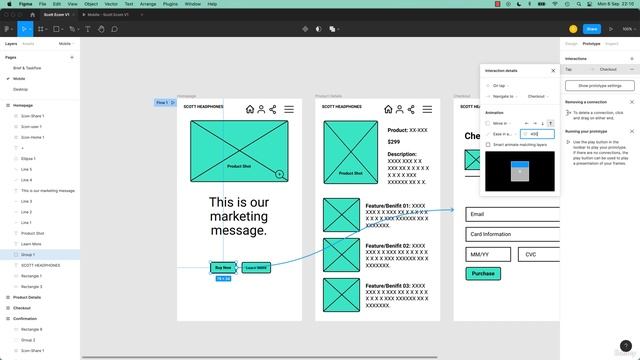Add a new page with plus icon
The width and height of the screenshot is (640, 360).
[x=72, y=58]
